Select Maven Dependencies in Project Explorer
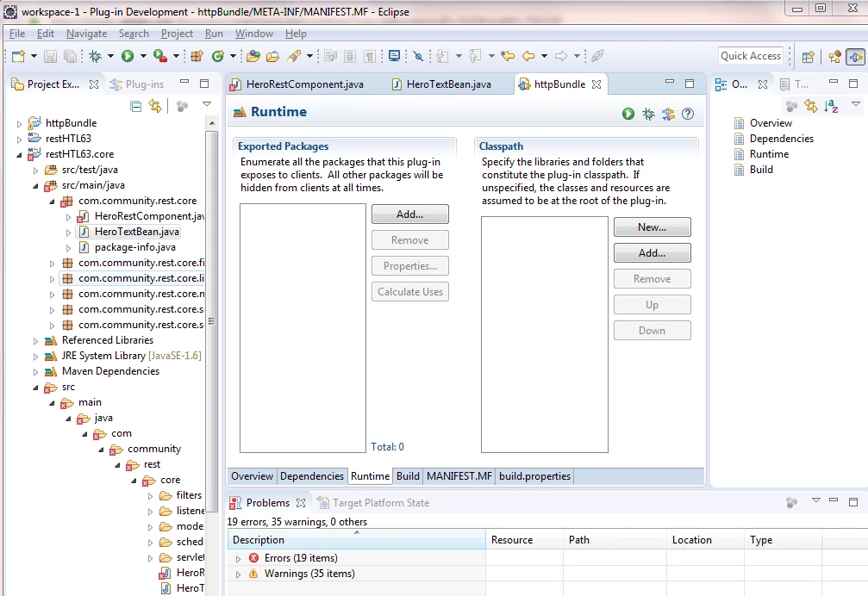Screen dimensions: 868x596 [x=110, y=371]
